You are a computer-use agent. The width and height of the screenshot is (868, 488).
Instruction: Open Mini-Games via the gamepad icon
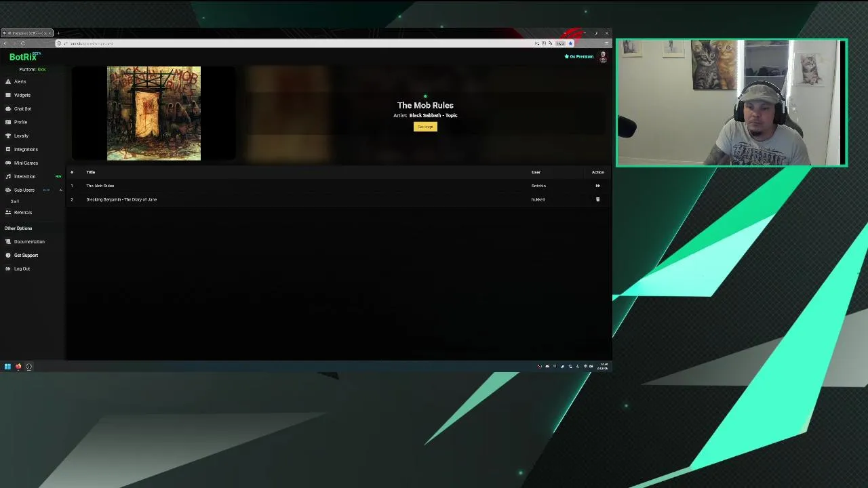tap(8, 163)
